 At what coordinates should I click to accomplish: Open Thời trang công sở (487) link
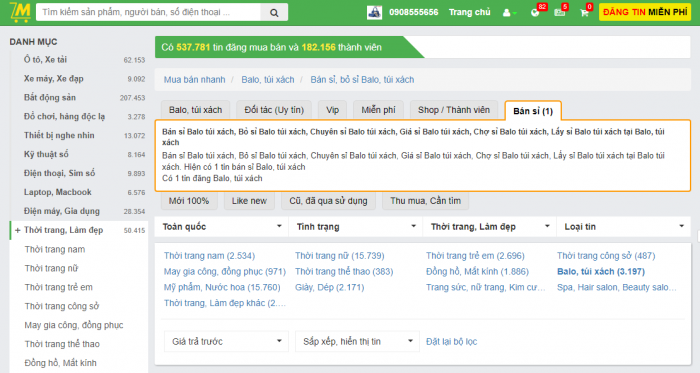coord(606,256)
